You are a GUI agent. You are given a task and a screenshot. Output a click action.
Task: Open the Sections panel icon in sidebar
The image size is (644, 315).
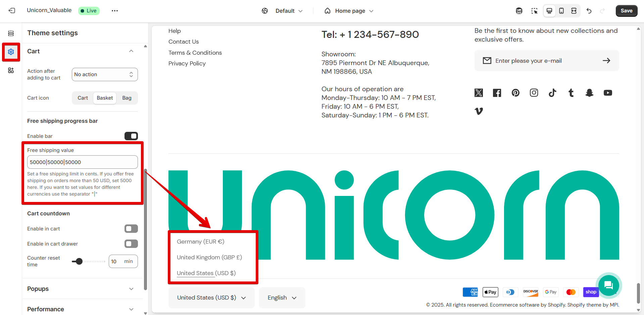(11, 33)
